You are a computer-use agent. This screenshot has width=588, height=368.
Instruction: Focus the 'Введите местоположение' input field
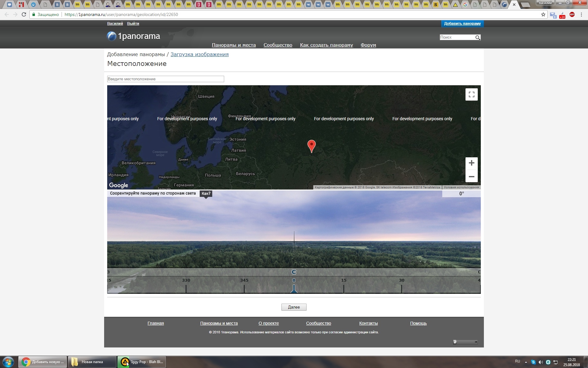click(x=165, y=79)
